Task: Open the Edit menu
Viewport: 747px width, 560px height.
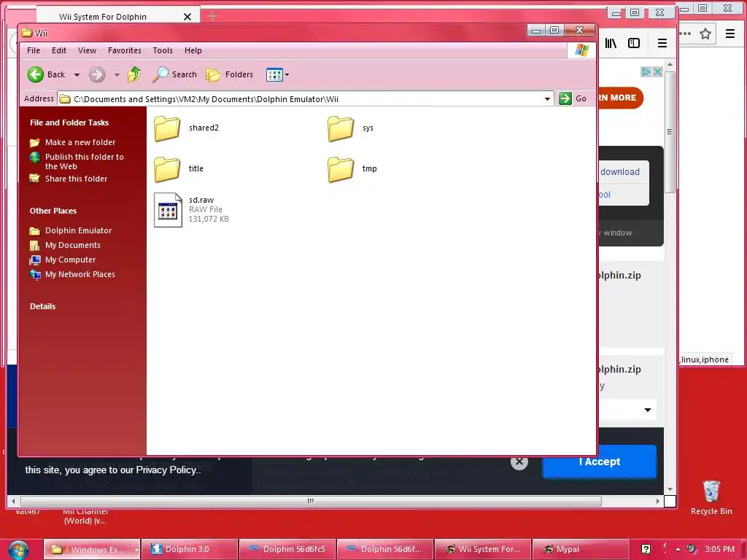Action: pyautogui.click(x=59, y=50)
